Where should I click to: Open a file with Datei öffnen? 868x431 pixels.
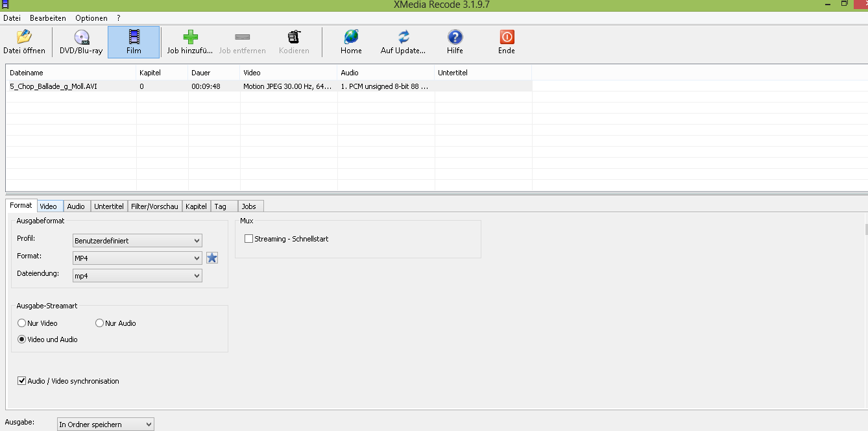coord(25,42)
